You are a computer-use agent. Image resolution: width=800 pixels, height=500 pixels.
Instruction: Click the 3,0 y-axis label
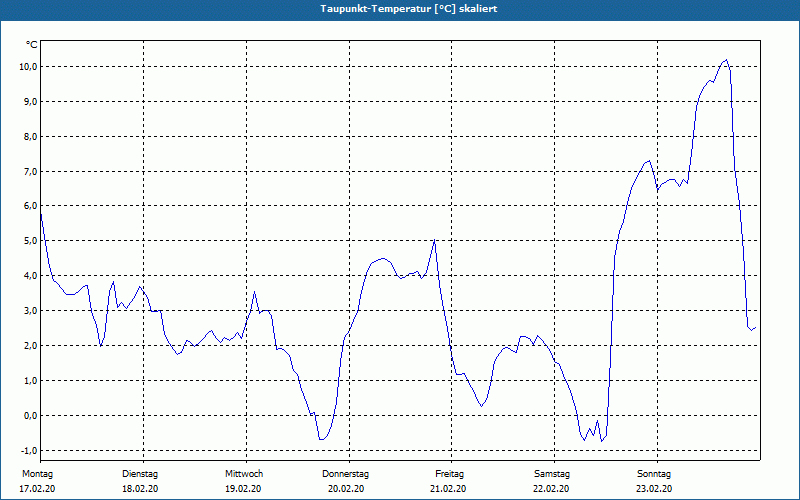pos(30,311)
